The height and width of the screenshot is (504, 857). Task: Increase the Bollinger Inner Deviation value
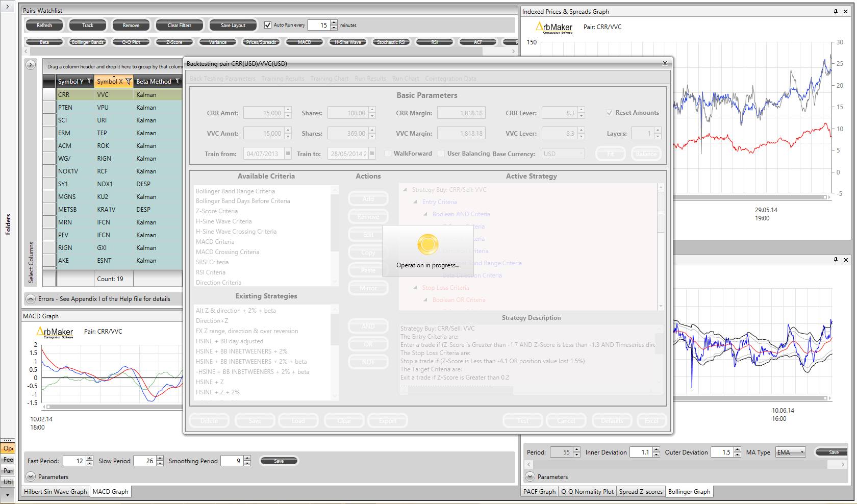656,449
